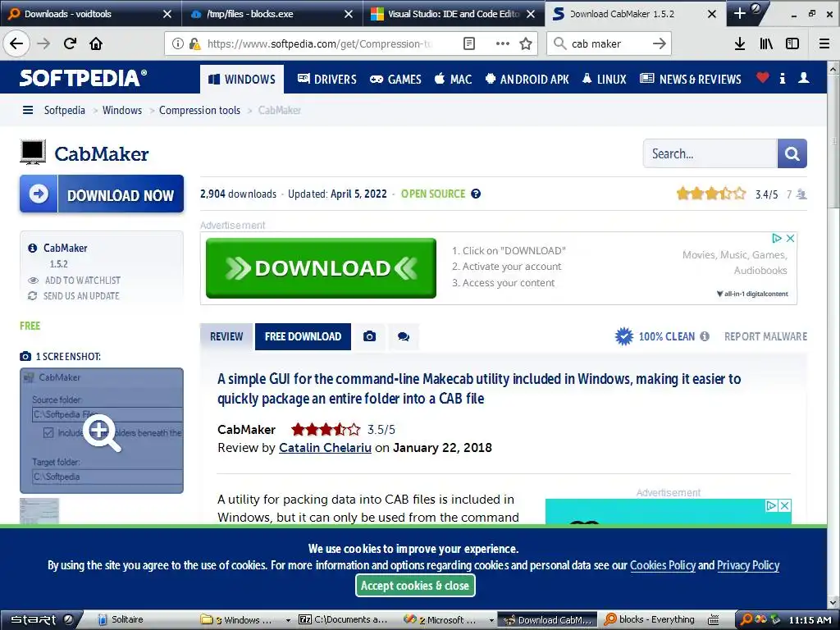Open the Linux section

[604, 80]
